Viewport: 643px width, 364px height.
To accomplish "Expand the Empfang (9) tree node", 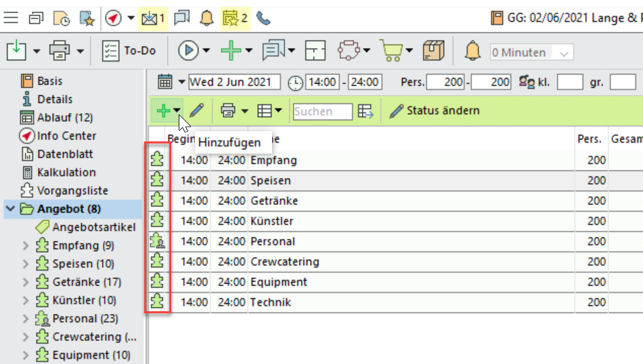I will pos(26,246).
